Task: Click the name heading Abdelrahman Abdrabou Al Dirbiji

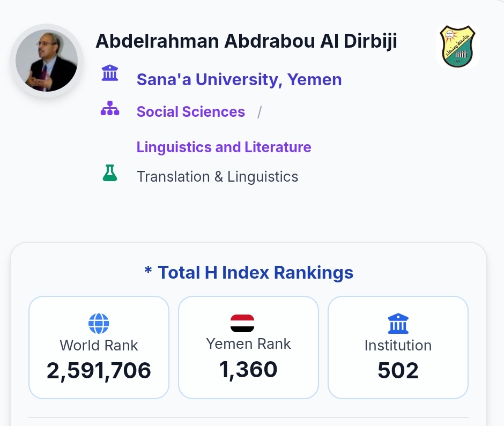Action: [247, 41]
